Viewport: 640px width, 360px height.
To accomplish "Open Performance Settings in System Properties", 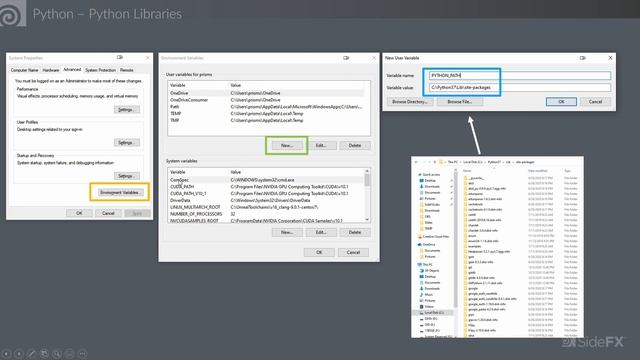I will pyautogui.click(x=127, y=109).
